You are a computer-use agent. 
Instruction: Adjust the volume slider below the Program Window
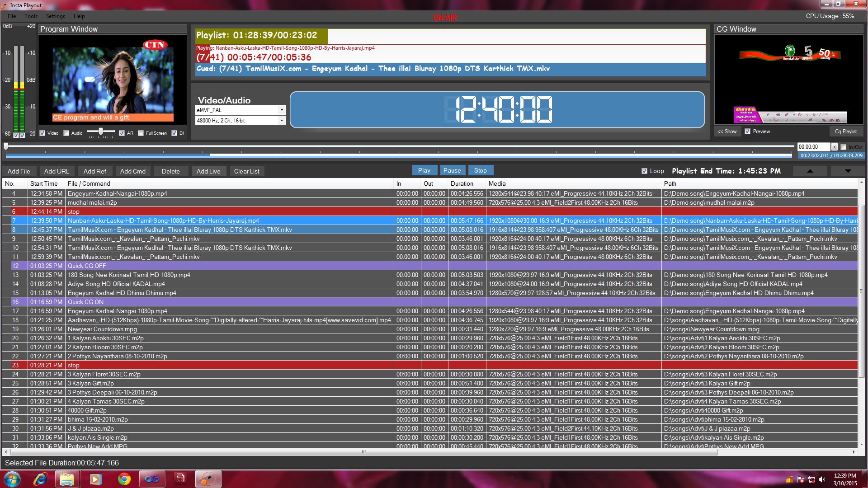(100, 131)
